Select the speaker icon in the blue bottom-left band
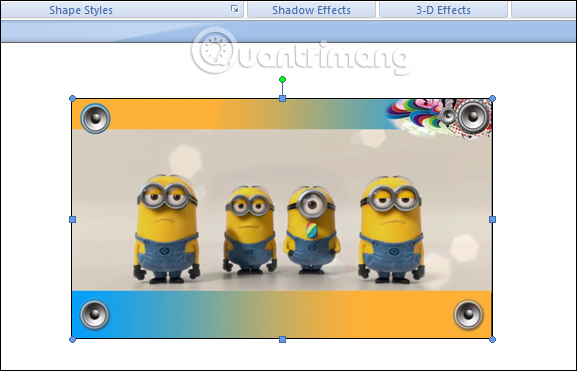 pyautogui.click(x=94, y=314)
